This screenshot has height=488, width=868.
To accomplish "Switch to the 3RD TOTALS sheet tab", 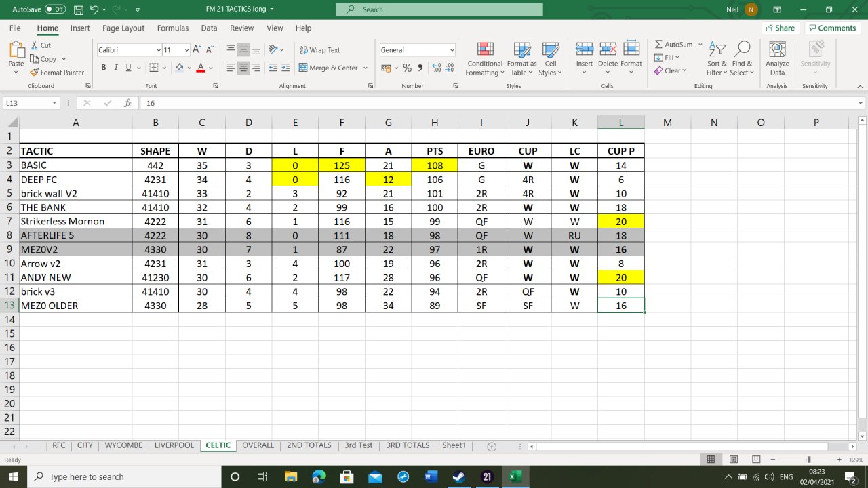I will point(408,445).
